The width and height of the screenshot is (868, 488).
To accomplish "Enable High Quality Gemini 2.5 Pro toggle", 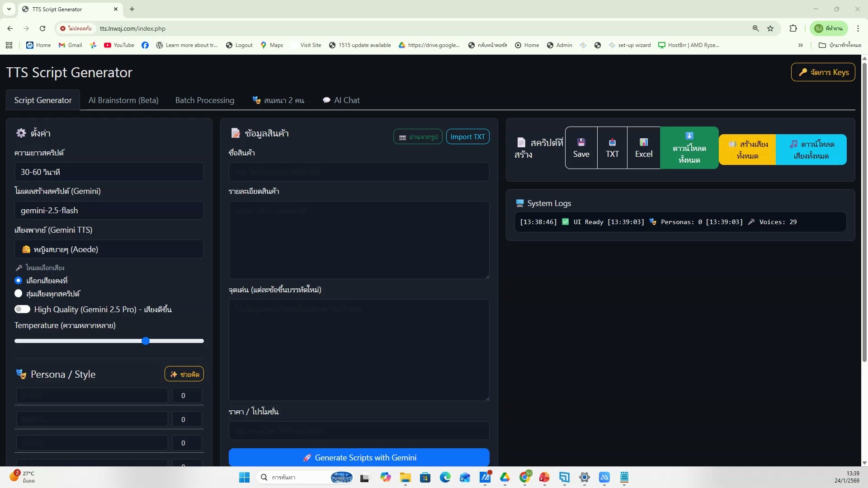I will pyautogui.click(x=22, y=310).
